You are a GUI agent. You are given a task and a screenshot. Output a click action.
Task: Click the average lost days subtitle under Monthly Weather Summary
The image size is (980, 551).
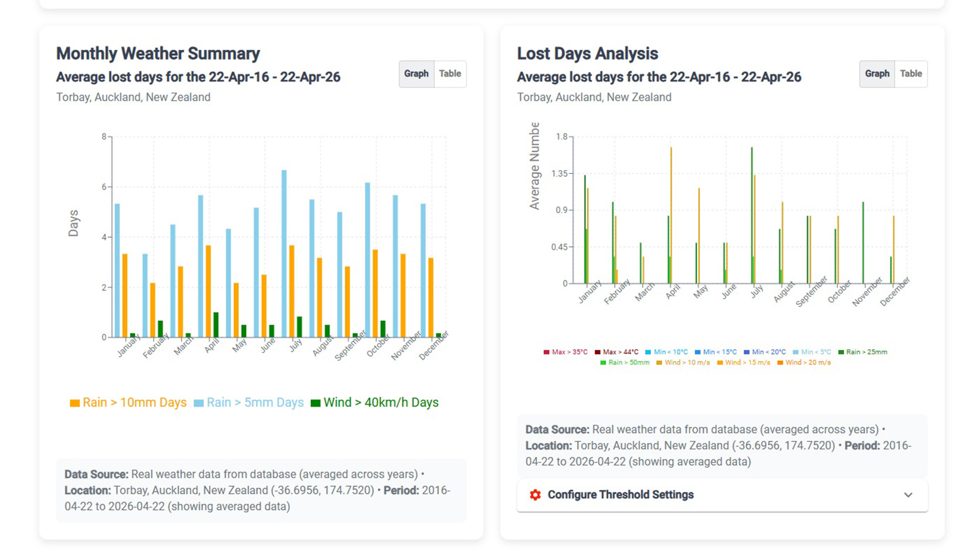198,77
